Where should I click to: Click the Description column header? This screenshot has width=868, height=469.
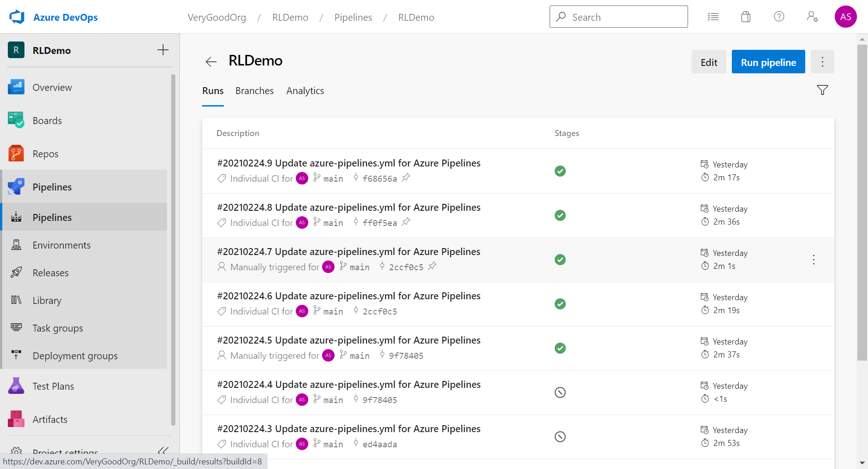(238, 133)
